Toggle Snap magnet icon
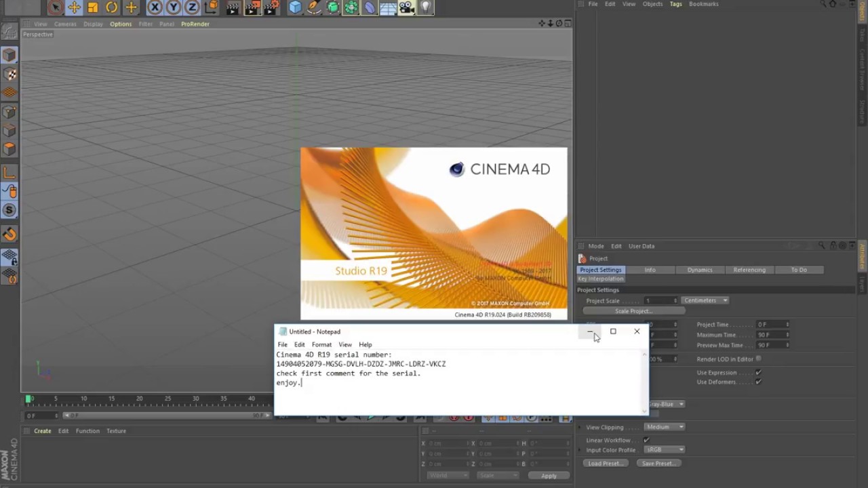This screenshot has height=488, width=868. (x=9, y=235)
